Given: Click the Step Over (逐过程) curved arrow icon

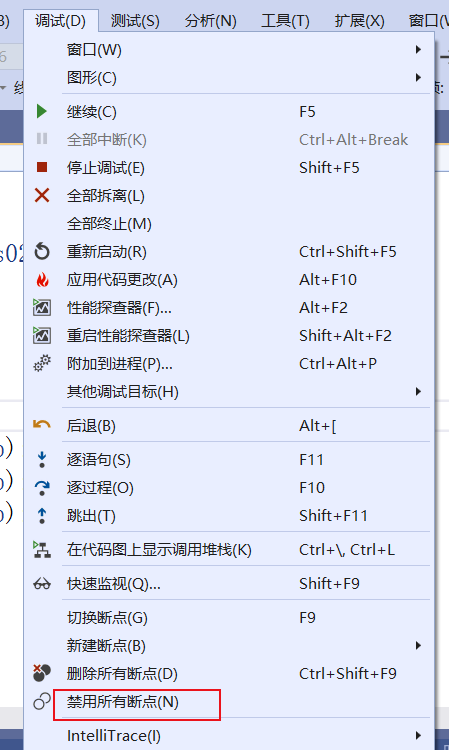Looking at the screenshot, I should point(42,487).
